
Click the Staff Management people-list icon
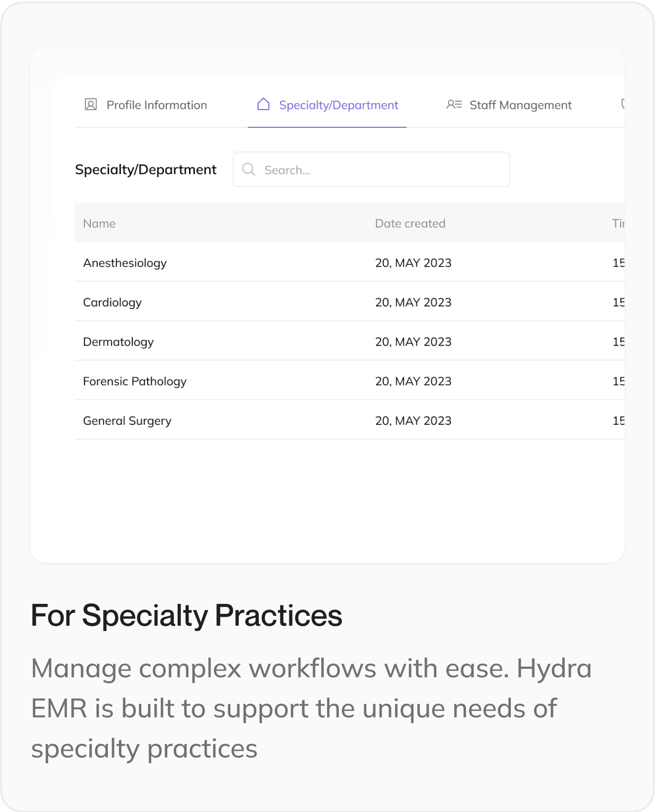454,105
